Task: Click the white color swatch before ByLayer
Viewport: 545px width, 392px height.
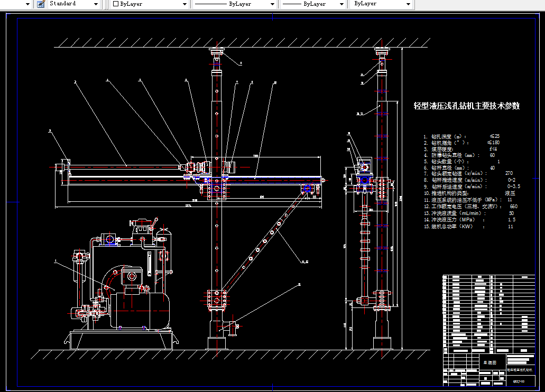Action: click(116, 4)
